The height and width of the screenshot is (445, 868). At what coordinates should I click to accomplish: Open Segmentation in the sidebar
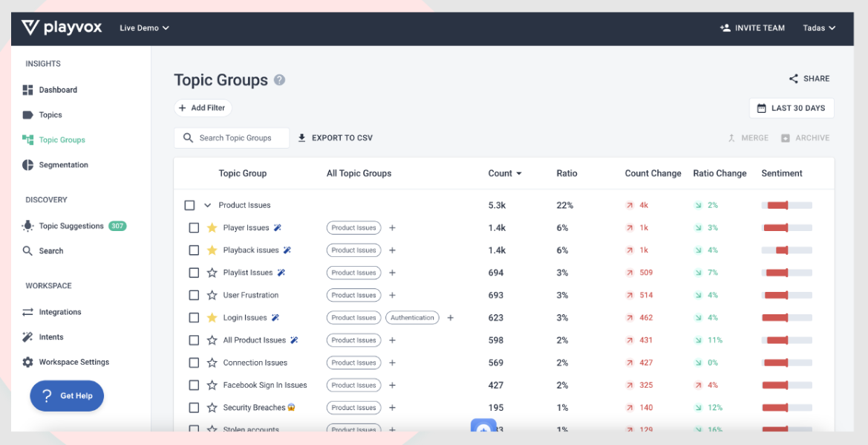[55, 165]
